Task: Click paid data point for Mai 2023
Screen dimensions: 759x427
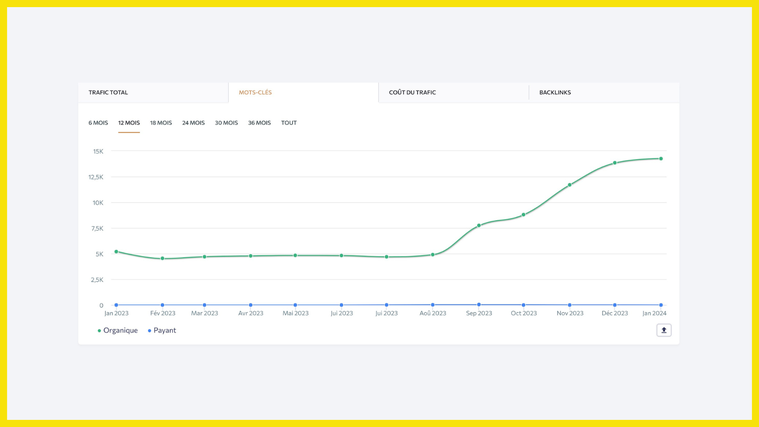Action: pyautogui.click(x=295, y=305)
